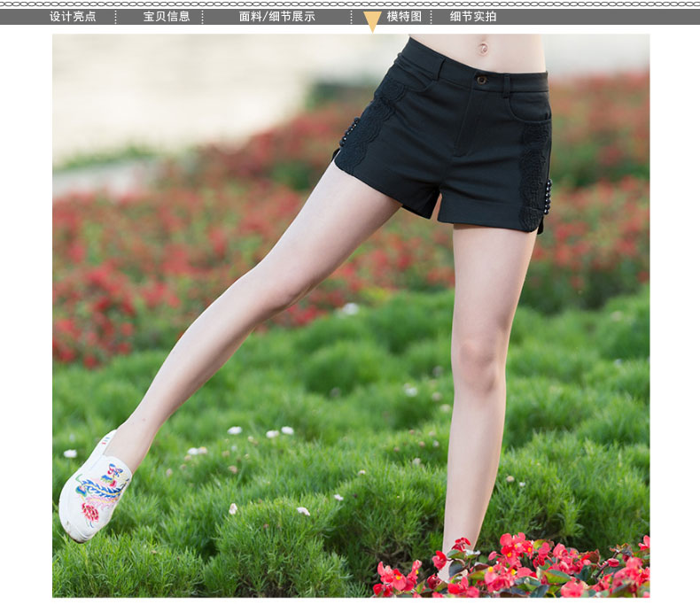Open the 设计亮点 tab

click(x=73, y=17)
